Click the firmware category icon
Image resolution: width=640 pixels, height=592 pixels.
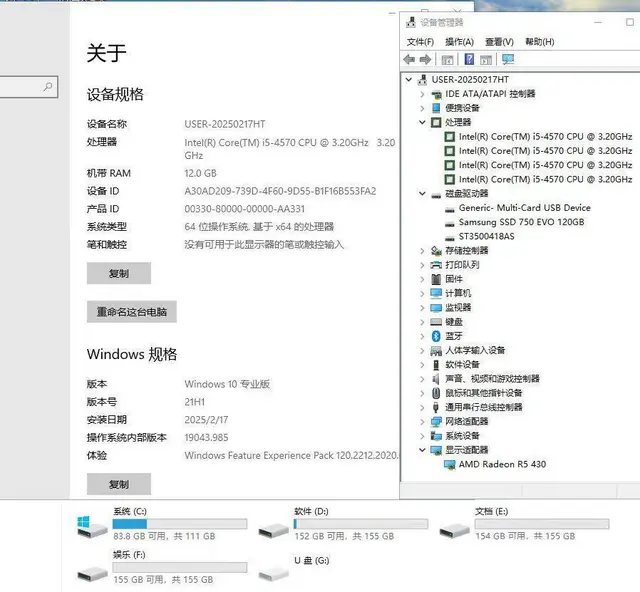pos(436,279)
